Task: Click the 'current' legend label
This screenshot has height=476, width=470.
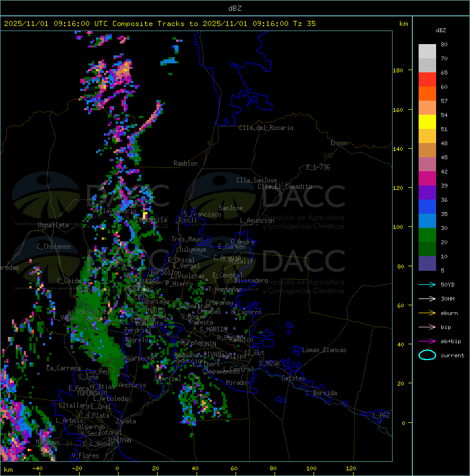Action: [452, 355]
